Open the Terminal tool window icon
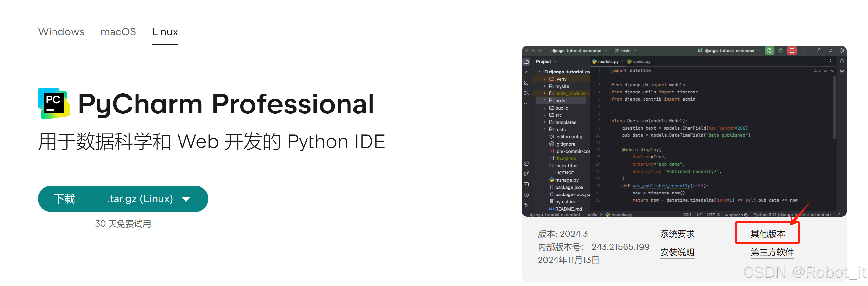Viewport: 868px width, 286px height. click(526, 185)
